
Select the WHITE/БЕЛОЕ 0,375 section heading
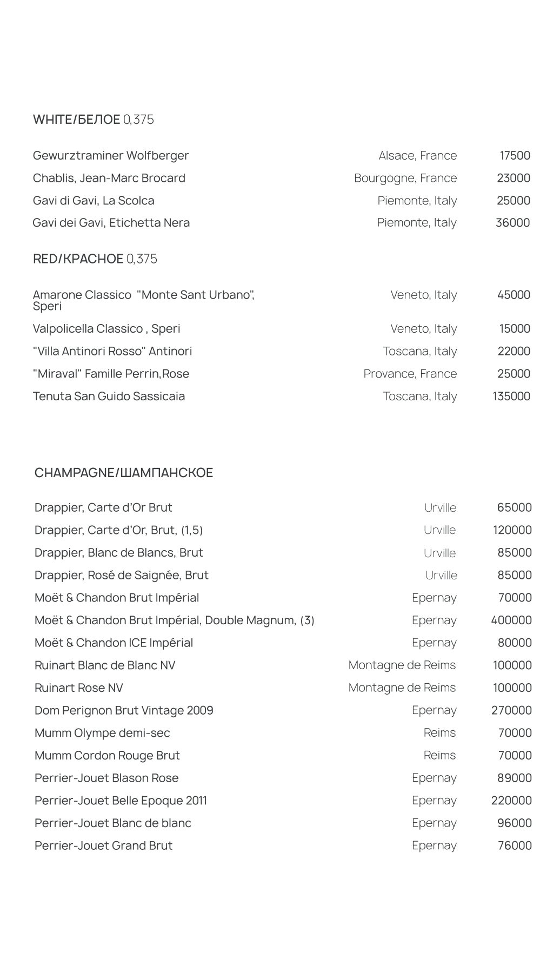pos(94,120)
